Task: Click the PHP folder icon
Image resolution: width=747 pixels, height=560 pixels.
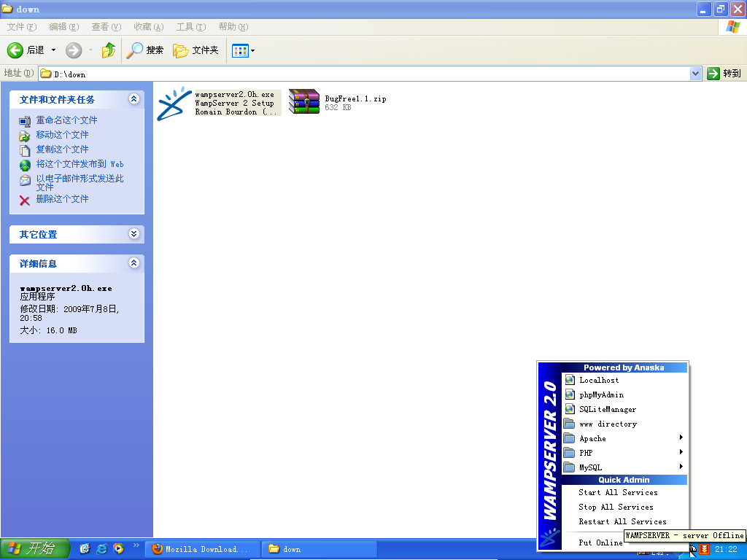Action: (569, 452)
